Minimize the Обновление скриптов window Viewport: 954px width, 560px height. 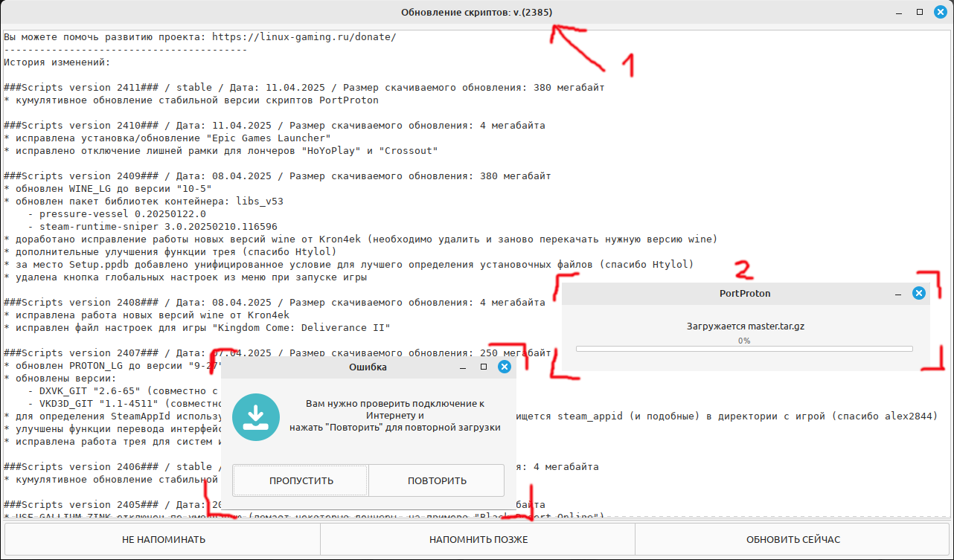pyautogui.click(x=899, y=13)
